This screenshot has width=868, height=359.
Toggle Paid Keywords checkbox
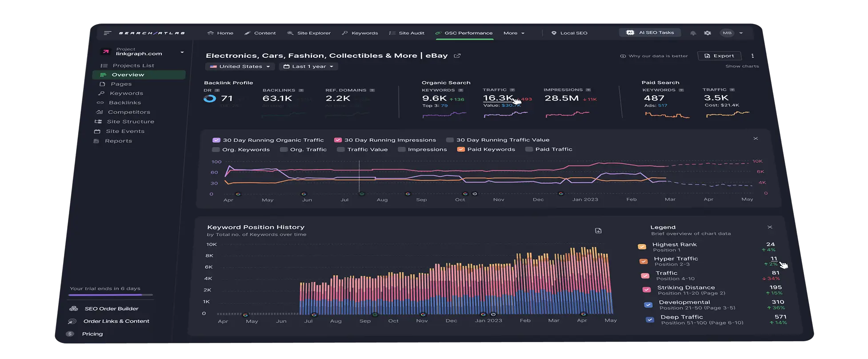pyautogui.click(x=461, y=149)
